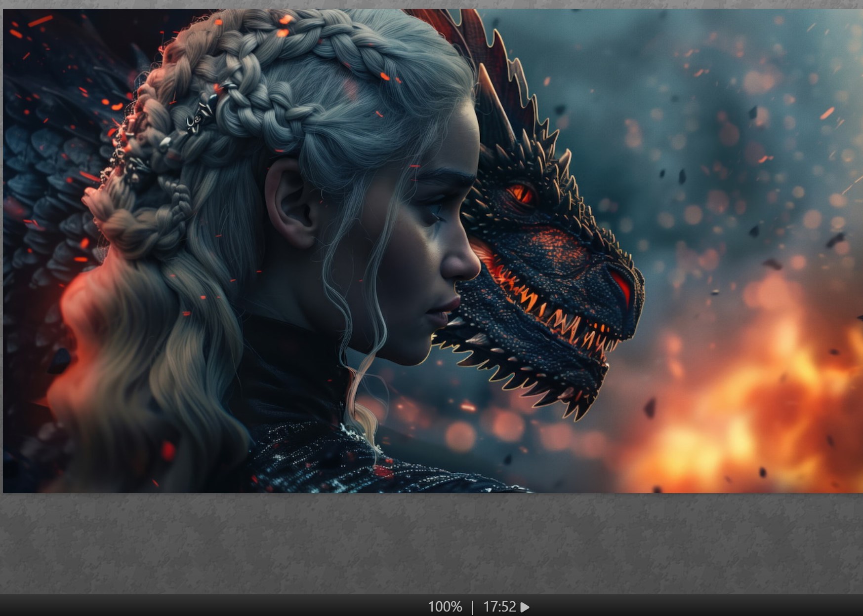Screen dimensions: 863x616
Task: Click the 100% zoom level indicator
Action: coord(445,607)
